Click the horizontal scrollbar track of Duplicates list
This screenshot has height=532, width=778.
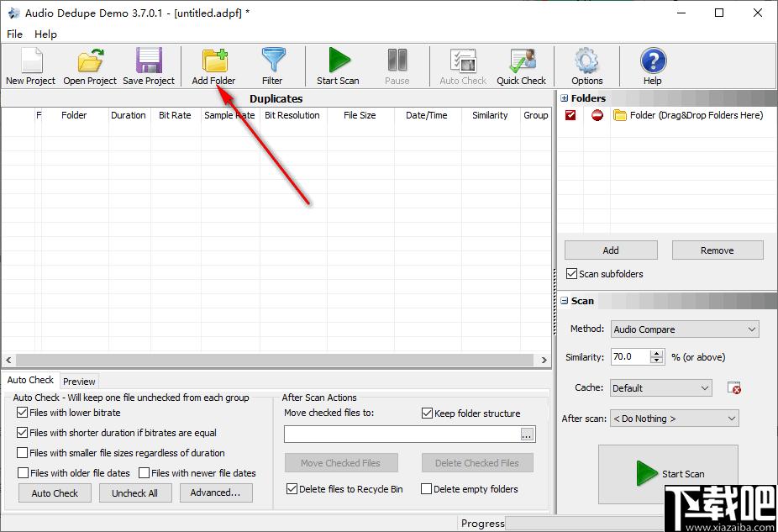275,360
